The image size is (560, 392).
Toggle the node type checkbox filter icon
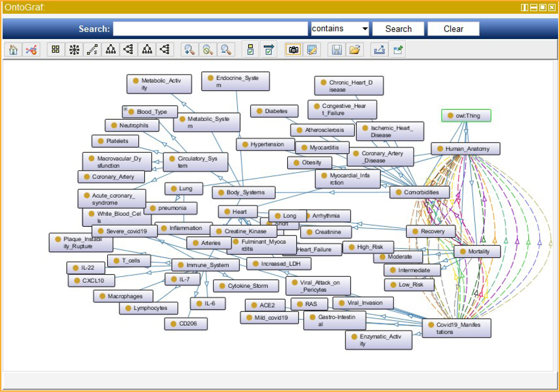click(250, 50)
